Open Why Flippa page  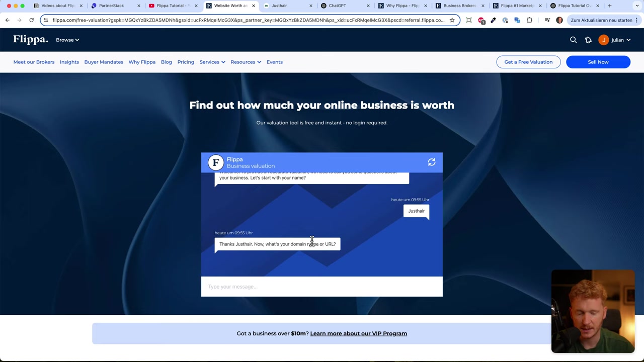(x=142, y=62)
